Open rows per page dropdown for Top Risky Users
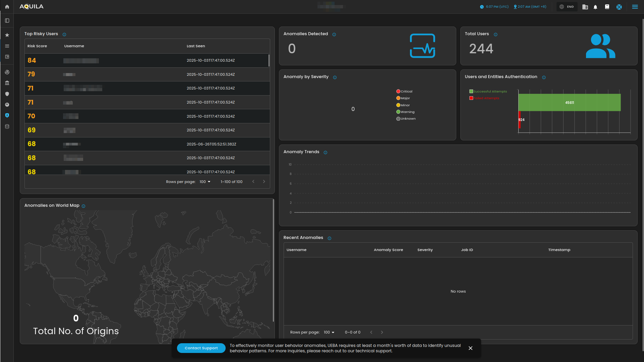 (x=205, y=182)
